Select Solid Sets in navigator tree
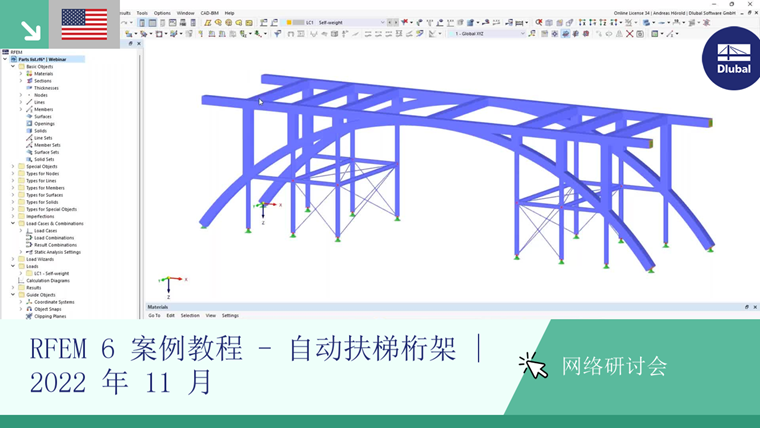This screenshot has height=428, width=760. point(44,159)
